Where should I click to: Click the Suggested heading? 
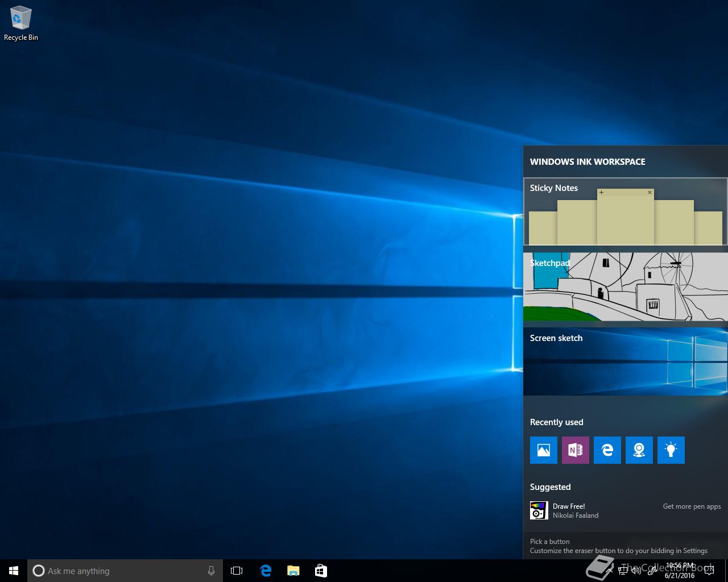coord(550,487)
